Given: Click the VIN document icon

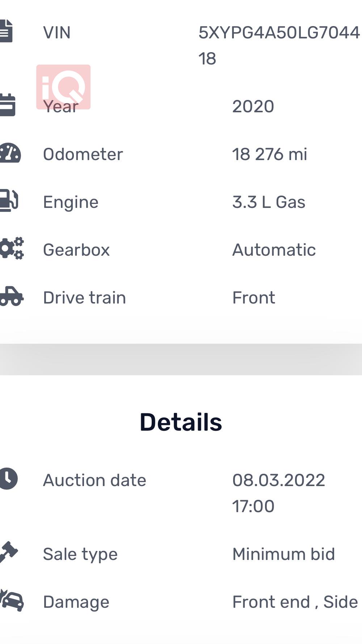Looking at the screenshot, I should pos(6,32).
